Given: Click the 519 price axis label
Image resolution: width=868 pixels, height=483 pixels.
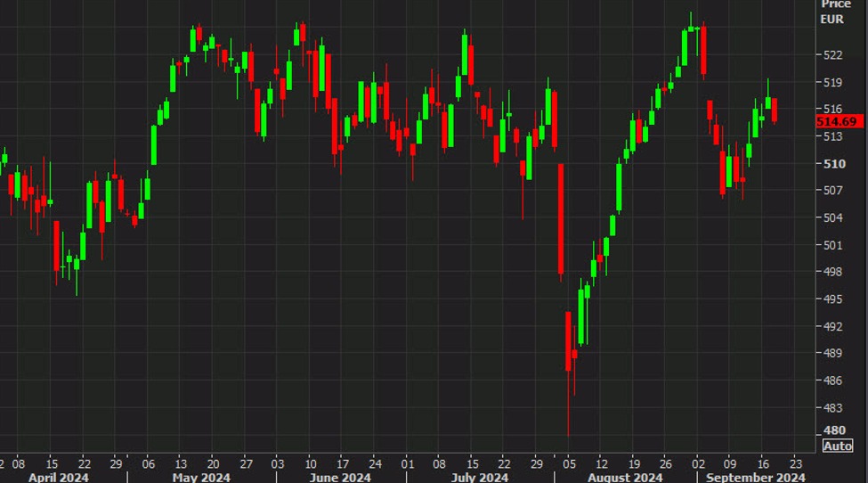Looking at the screenshot, I should click(832, 83).
